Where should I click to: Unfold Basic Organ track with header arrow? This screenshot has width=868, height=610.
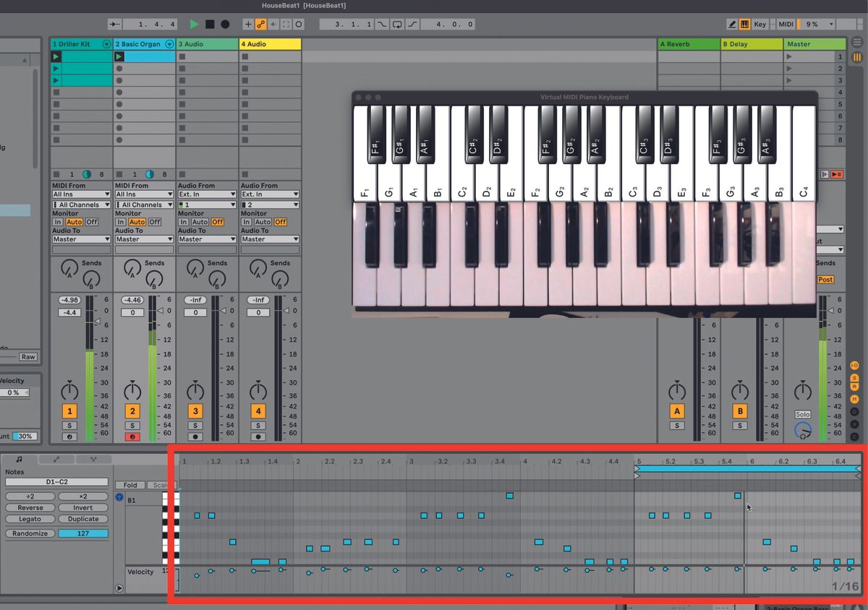(x=170, y=44)
